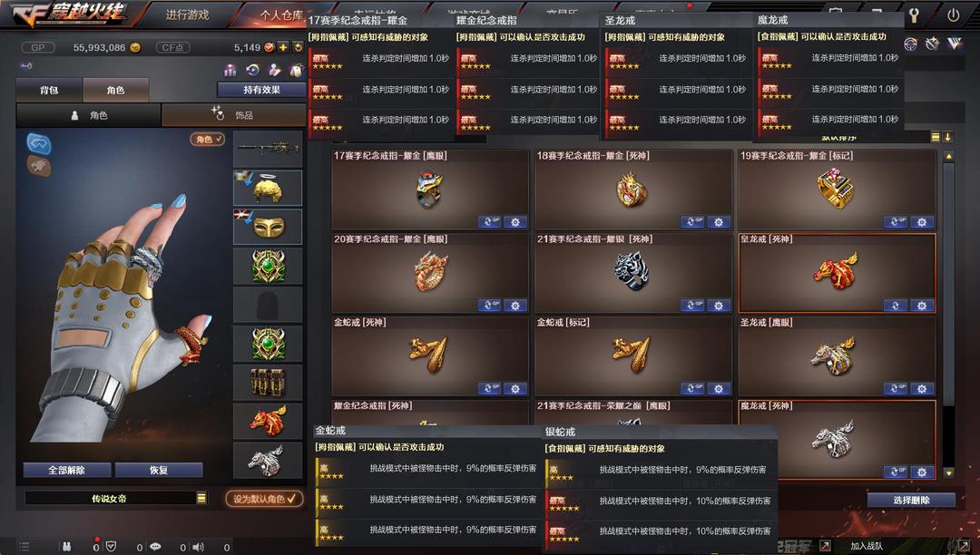
Task: Click the item list scrollbar down arrow
Action: point(949,473)
